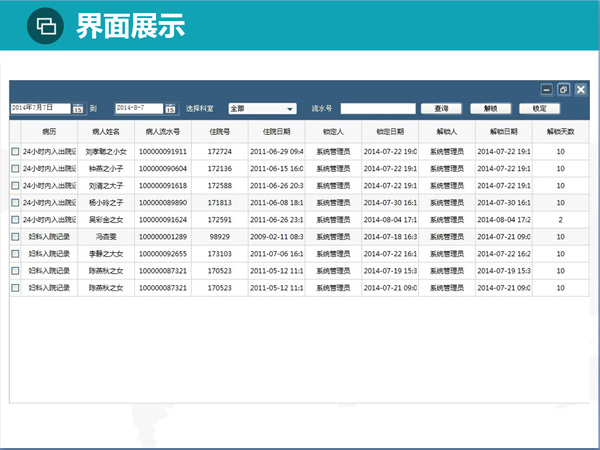Click unlock date 2014-07-22 16:2
The image size is (600, 450).
[504, 254]
